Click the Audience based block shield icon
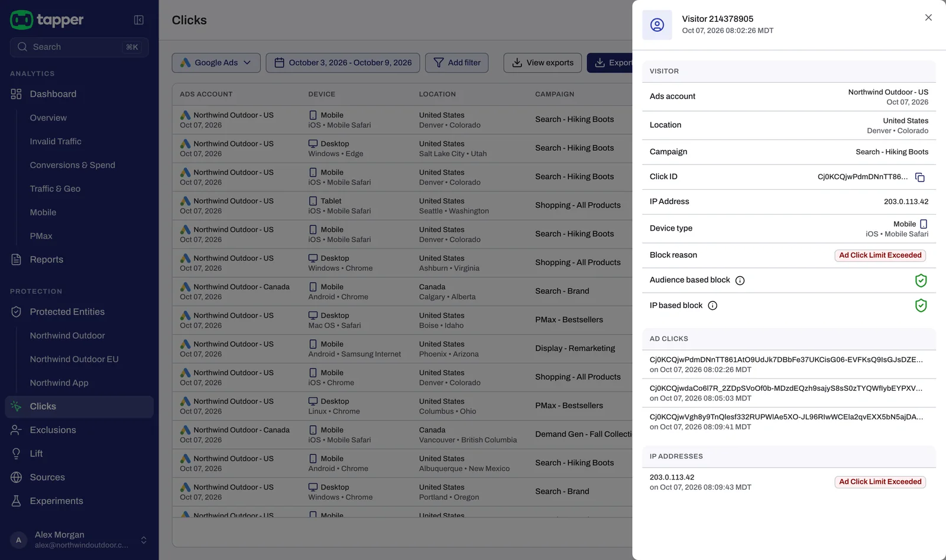946x560 pixels. (921, 280)
